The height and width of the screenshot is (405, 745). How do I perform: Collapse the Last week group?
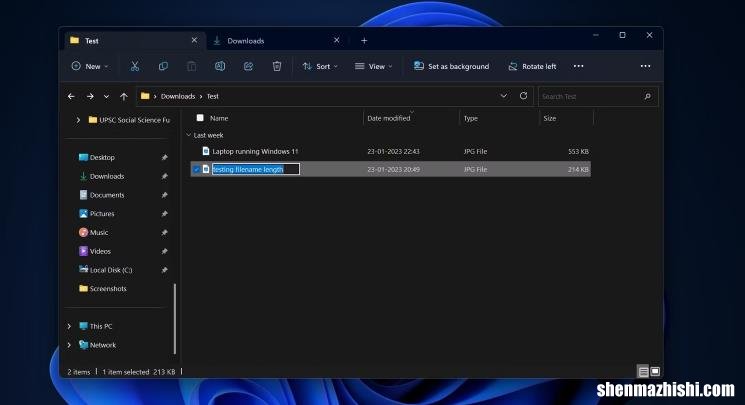pyautogui.click(x=189, y=135)
